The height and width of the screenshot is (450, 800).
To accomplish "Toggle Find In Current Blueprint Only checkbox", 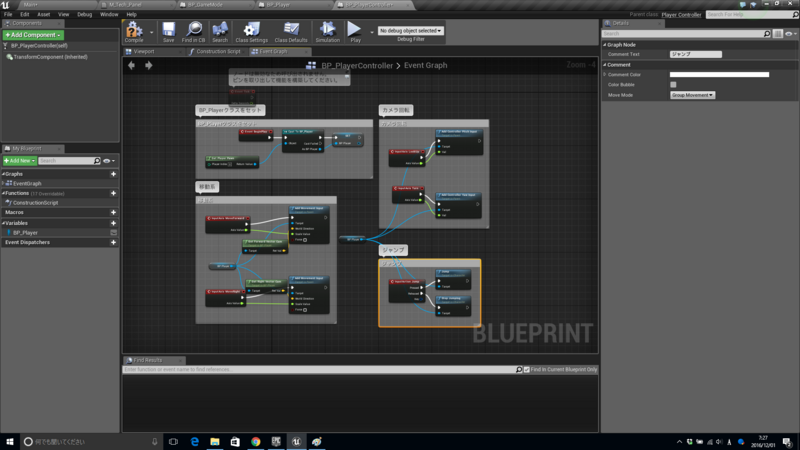I will point(527,369).
